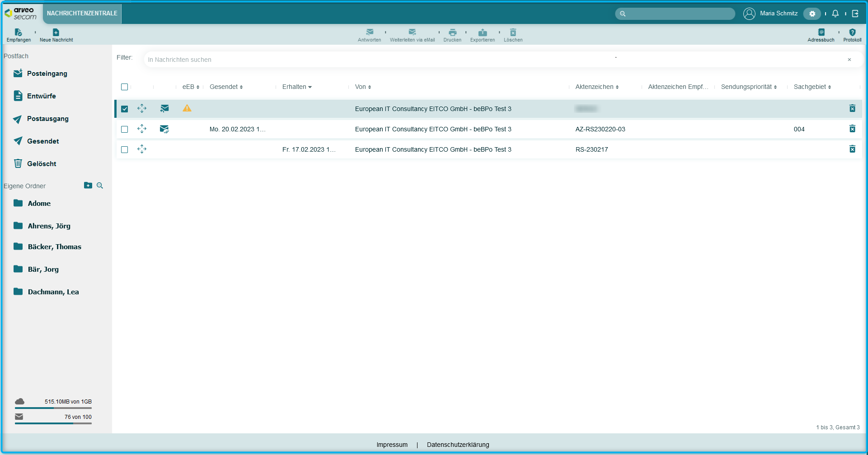Click the Empfangen receive icon

click(x=19, y=32)
